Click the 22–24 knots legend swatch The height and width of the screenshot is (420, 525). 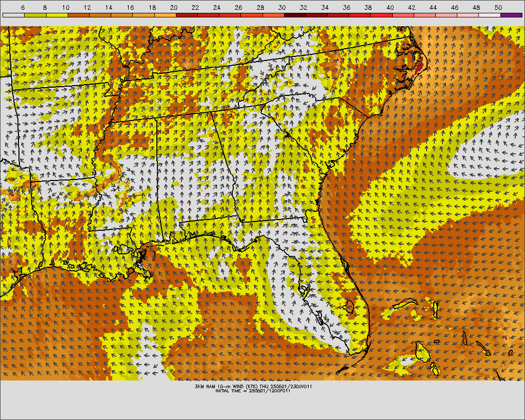point(208,15)
